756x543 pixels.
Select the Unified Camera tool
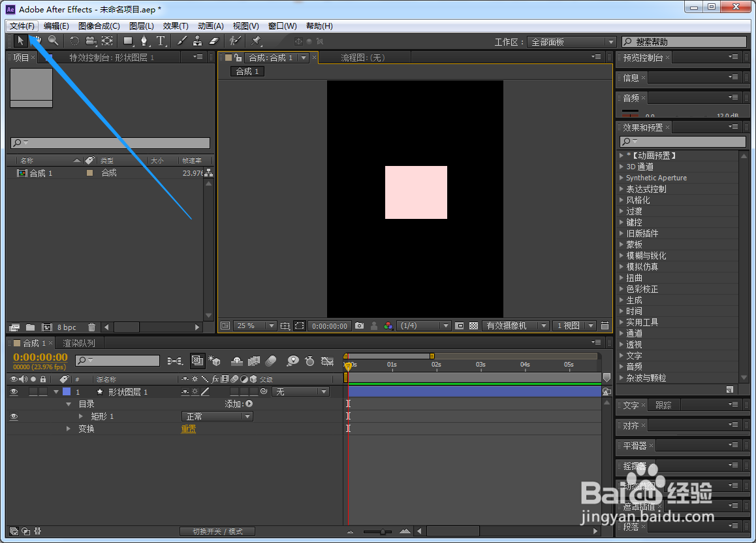pyautogui.click(x=91, y=41)
